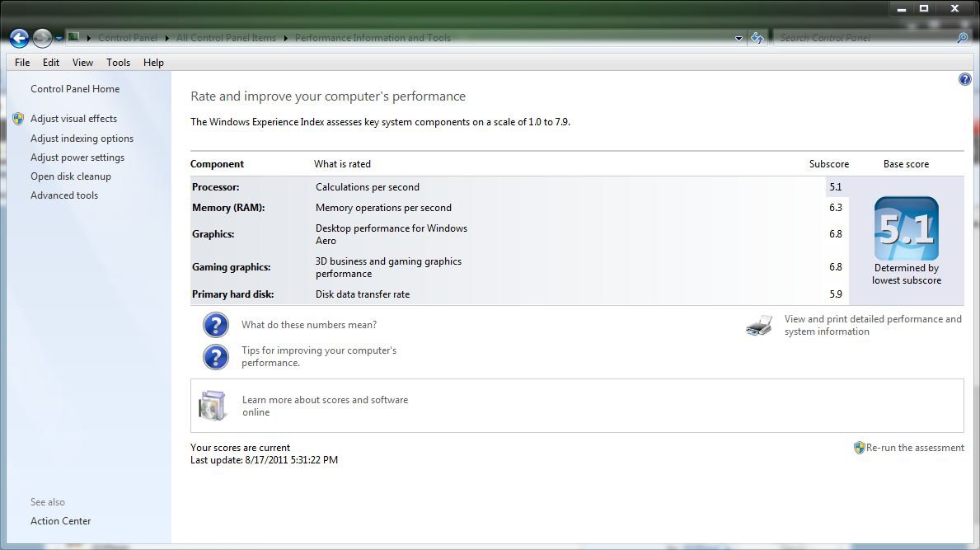This screenshot has height=550, width=980.
Task: Click the printer icon
Action: click(x=759, y=326)
